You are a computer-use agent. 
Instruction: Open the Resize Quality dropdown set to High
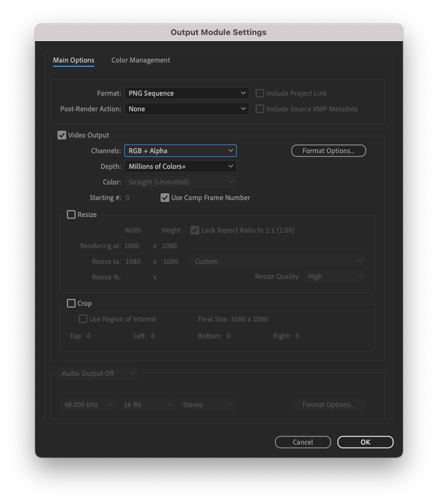coord(335,277)
